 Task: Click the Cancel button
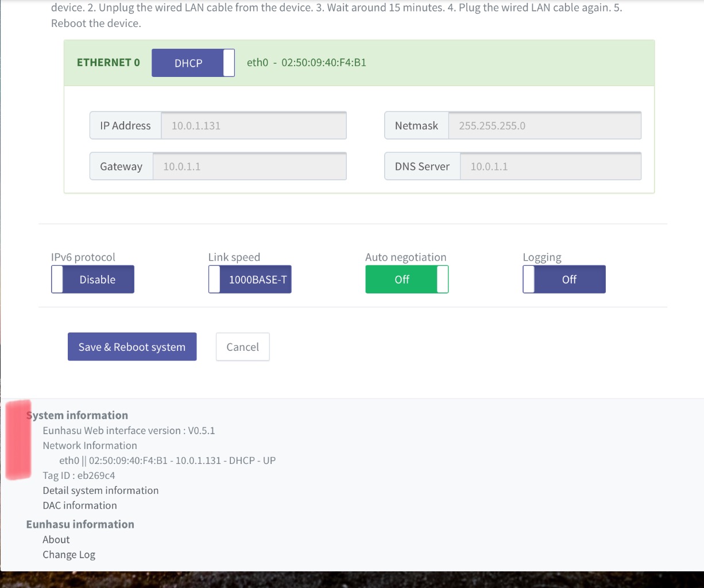click(242, 347)
